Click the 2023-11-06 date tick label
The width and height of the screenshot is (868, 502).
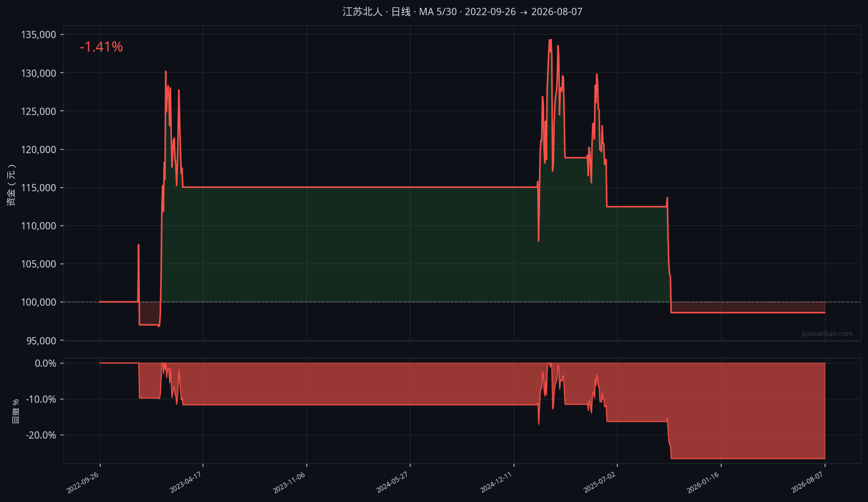[x=290, y=482]
